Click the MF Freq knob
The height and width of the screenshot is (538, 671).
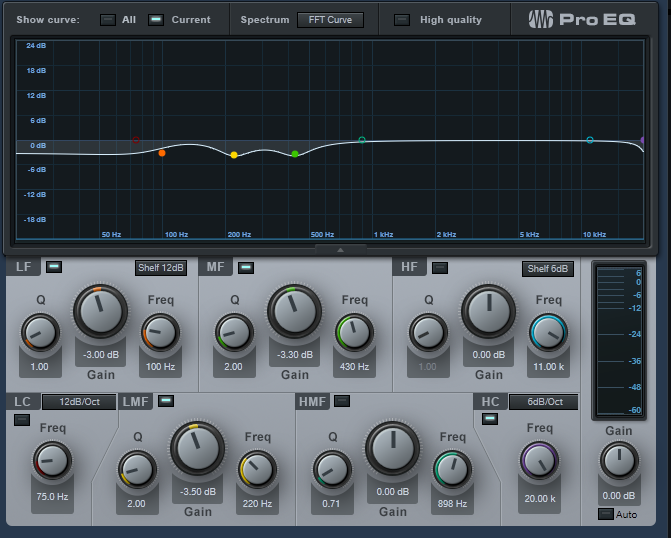pos(354,333)
